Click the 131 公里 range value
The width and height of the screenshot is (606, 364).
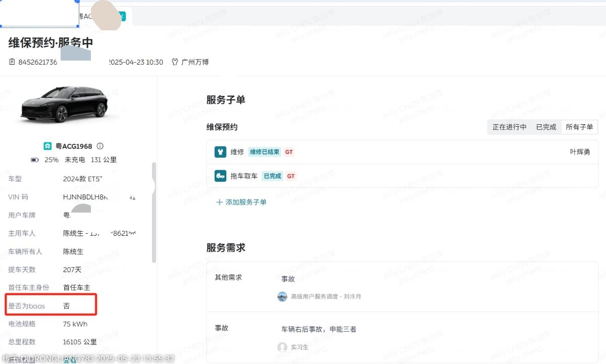[x=104, y=160]
